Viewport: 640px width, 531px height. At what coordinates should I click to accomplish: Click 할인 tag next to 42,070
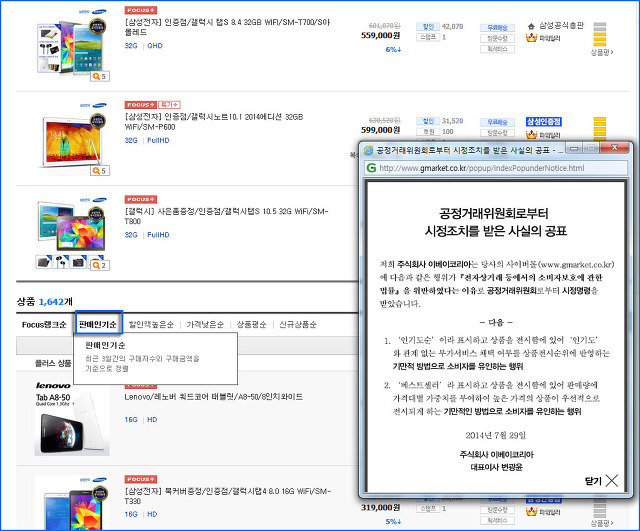pyautogui.click(x=428, y=27)
